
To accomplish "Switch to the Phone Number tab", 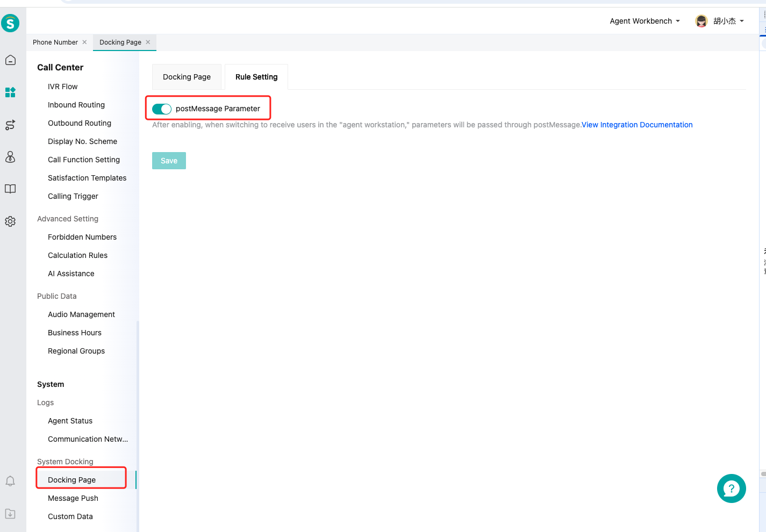I will pyautogui.click(x=55, y=42).
